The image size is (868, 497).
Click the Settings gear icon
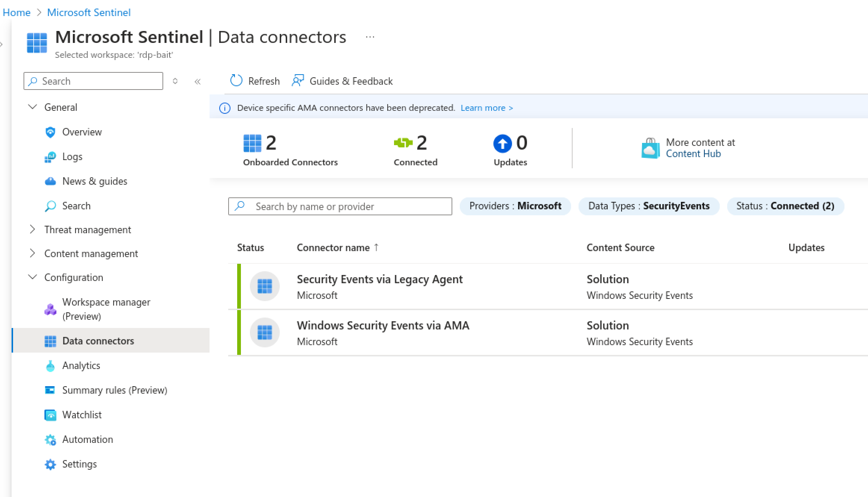coord(50,464)
